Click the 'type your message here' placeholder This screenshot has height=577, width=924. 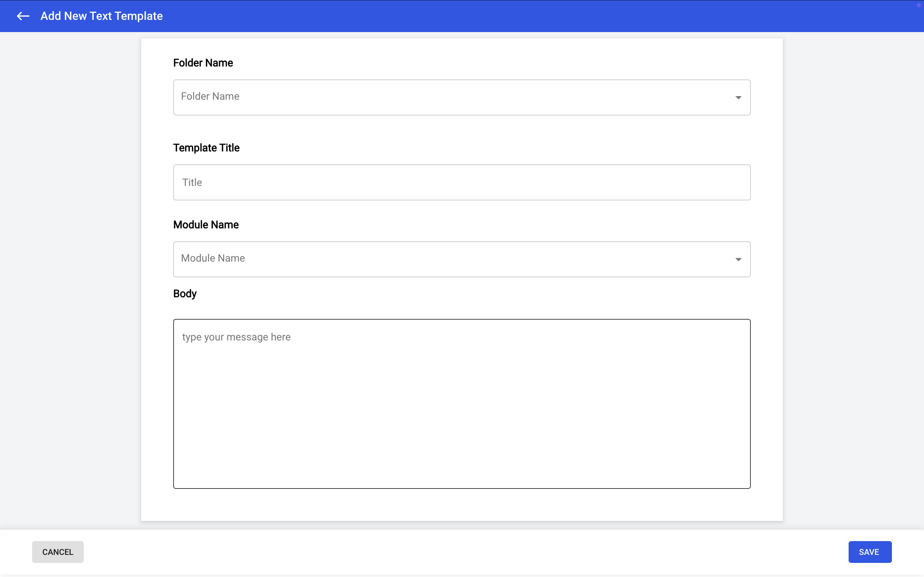(236, 337)
